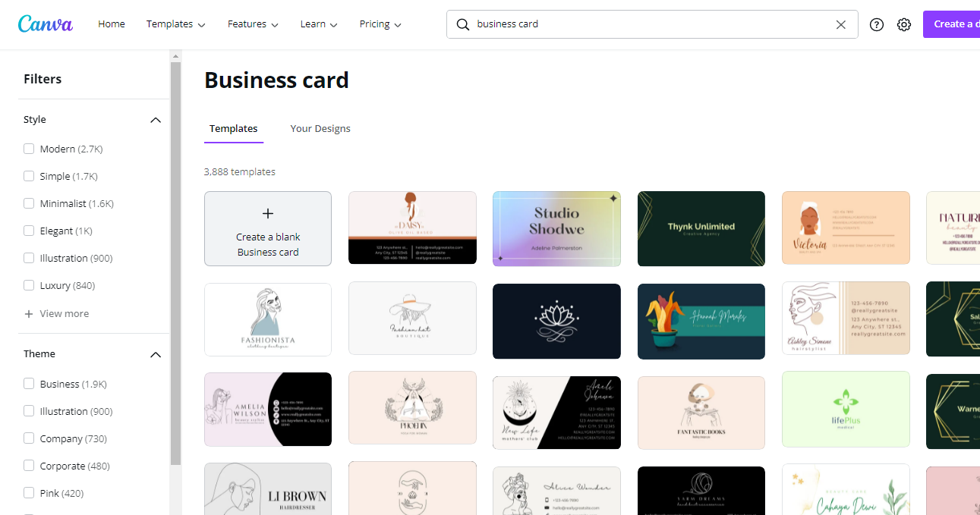Click the filters scrollbar up arrow
The image size is (980, 515).
click(x=175, y=56)
